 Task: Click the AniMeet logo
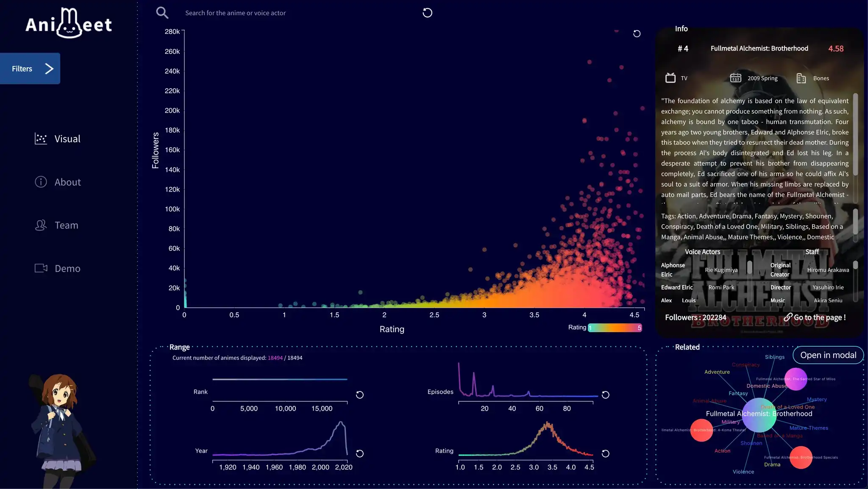click(x=69, y=23)
